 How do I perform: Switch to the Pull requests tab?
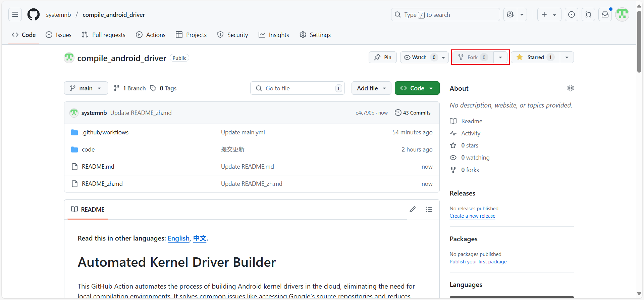pos(104,35)
